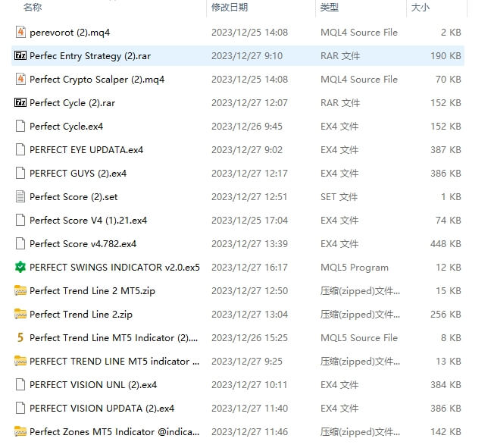The image size is (494, 448).
Task: Click the Perfect Score v4.782.ex4 file icon
Action: point(20,243)
